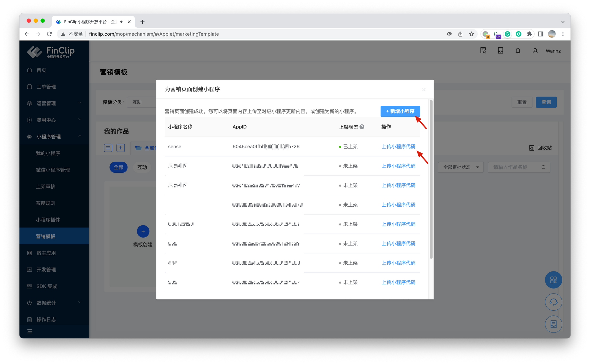
Task: Click the 新增小程序 button
Action: (400, 111)
